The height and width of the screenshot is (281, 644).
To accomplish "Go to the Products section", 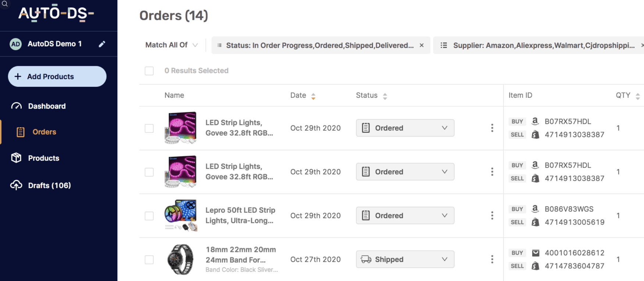I will 43,158.
